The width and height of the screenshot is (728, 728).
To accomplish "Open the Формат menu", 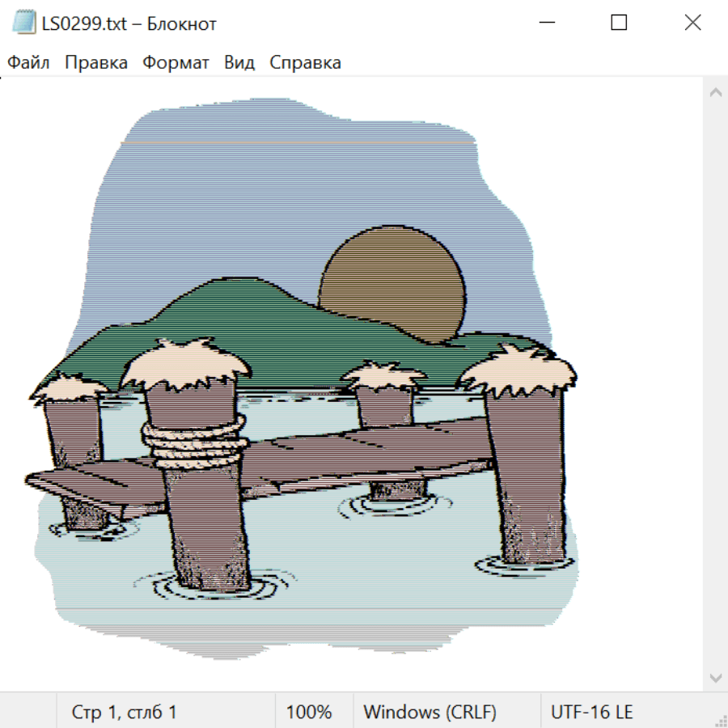I will click(x=176, y=63).
